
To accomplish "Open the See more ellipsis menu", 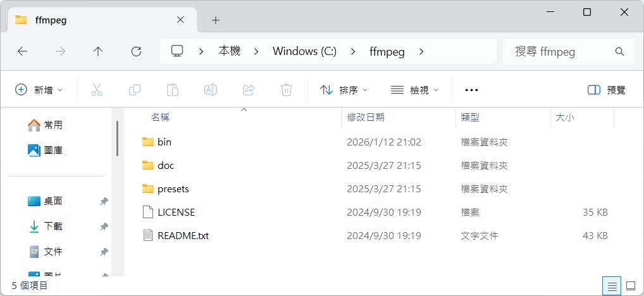I will coord(471,90).
